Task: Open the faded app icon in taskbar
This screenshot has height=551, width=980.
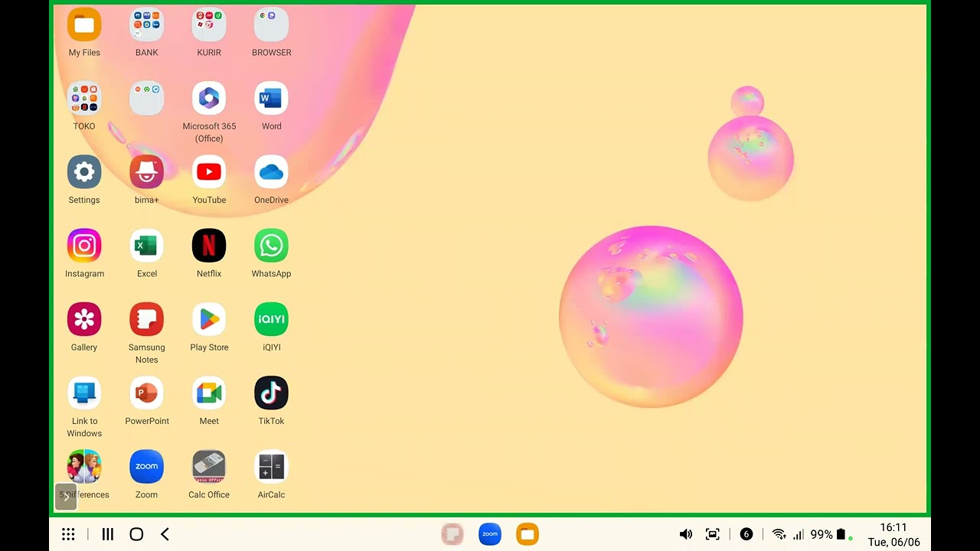Action: coord(452,534)
